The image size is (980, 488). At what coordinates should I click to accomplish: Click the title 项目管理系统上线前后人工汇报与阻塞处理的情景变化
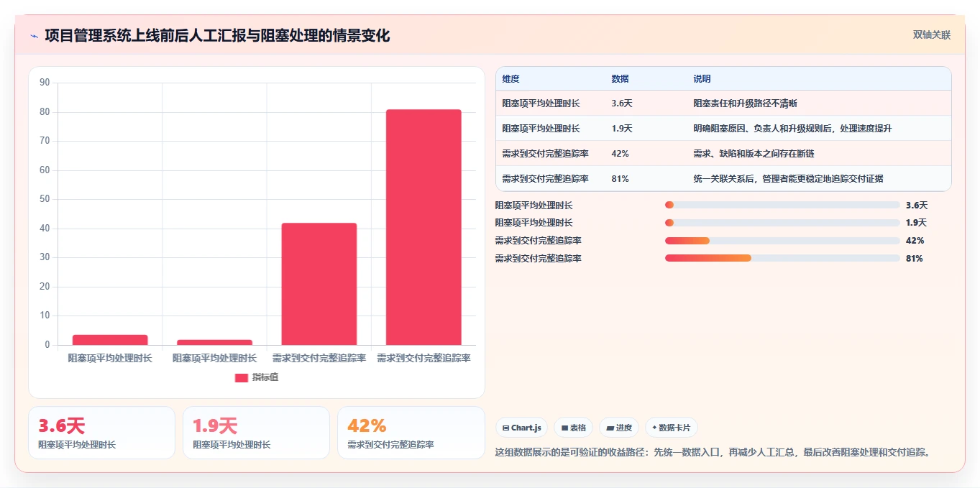[x=217, y=35]
